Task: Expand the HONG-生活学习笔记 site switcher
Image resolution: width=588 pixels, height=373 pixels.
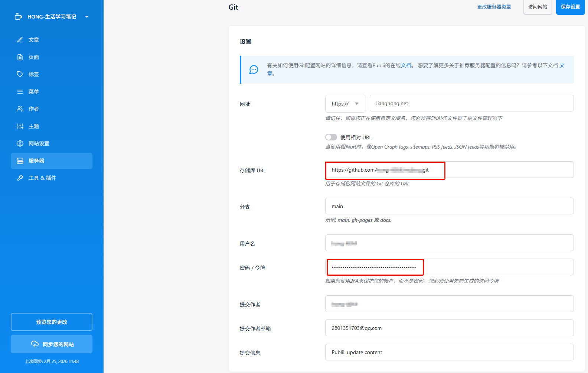Action: (87, 17)
